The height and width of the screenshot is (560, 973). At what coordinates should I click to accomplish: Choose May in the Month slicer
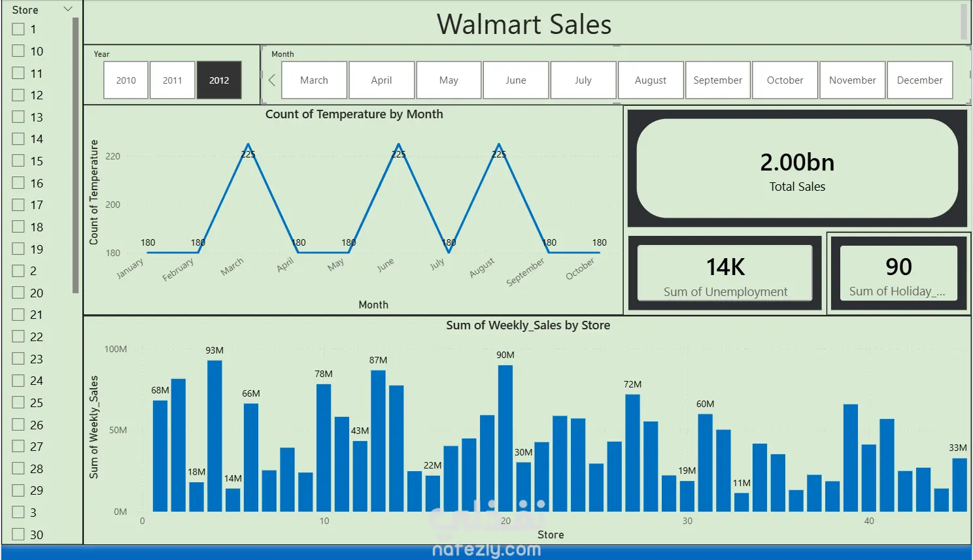(x=449, y=80)
